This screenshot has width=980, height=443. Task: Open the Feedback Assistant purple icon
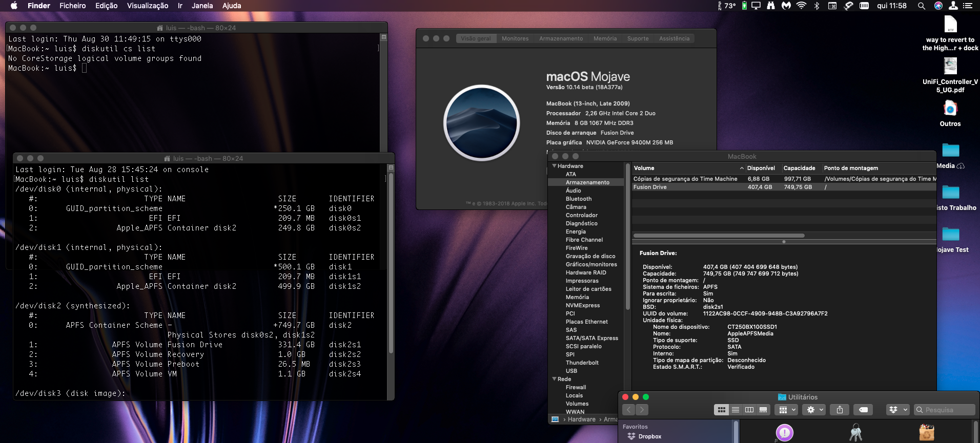[784, 433]
